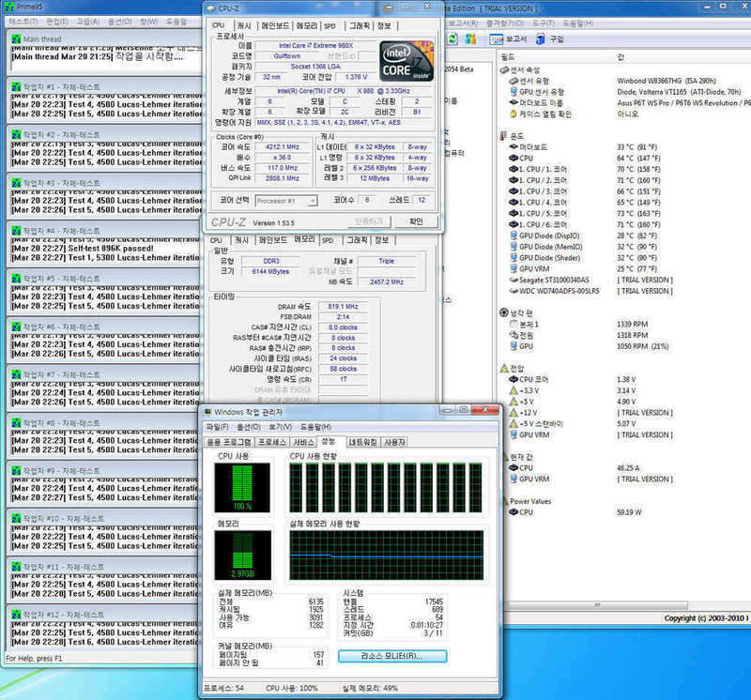The image size is (751, 700).
Task: Open the Processor #1 dropdown in CPU-Z
Action: tap(286, 201)
